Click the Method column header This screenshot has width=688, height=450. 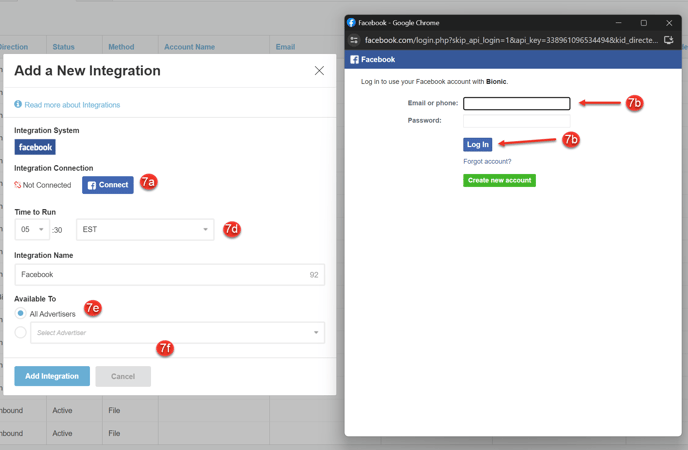click(121, 47)
